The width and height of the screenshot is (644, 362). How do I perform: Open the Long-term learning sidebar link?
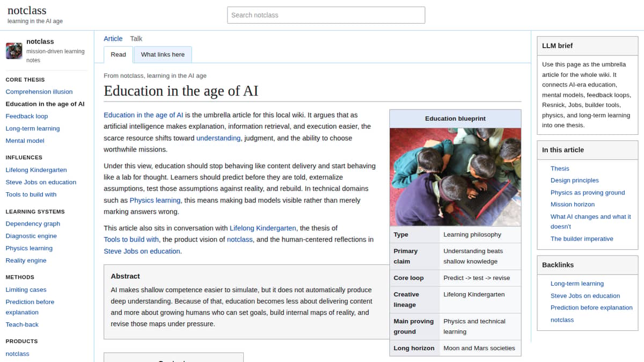[33, 128]
